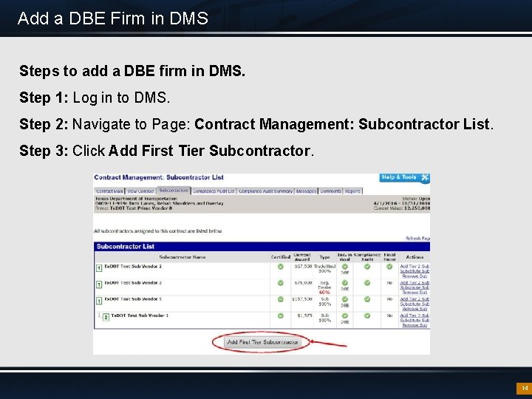The height and width of the screenshot is (399, 532).
Task: Click the Current Award column header
Action: (302, 257)
